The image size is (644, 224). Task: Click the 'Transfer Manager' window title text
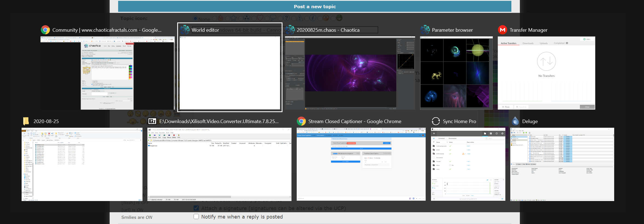[529, 30]
